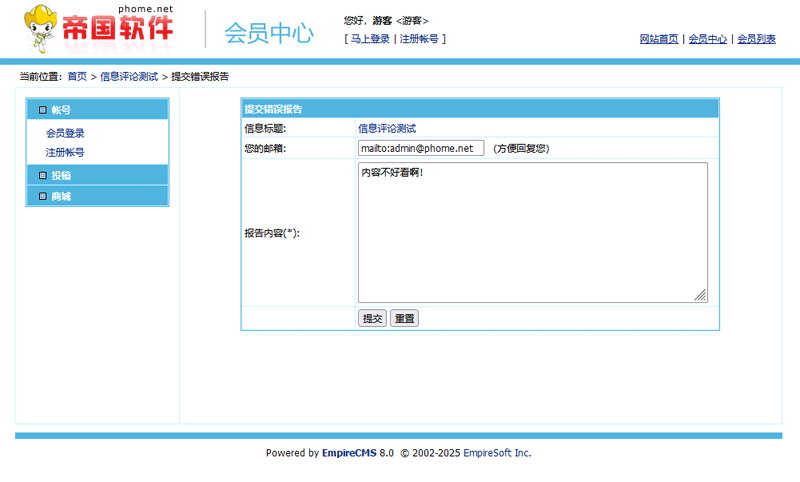Image resolution: width=800 pixels, height=482 pixels.
Task: Click the square icon beside 投稿
Action: pyautogui.click(x=42, y=176)
